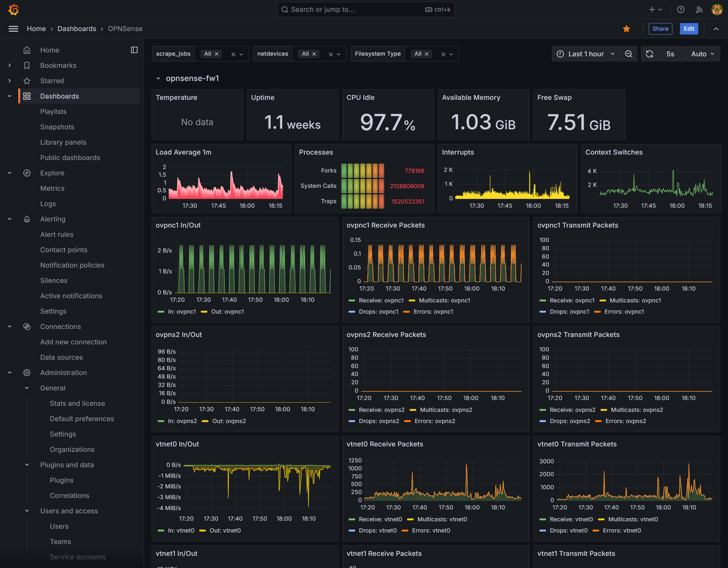Open the Auto refresh interval dropdown
728x568 pixels.
tap(703, 54)
